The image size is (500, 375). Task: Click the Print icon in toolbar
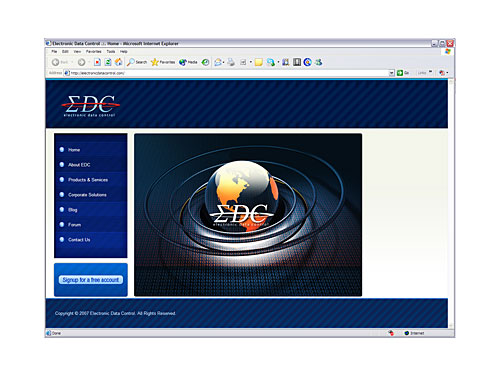click(231, 62)
